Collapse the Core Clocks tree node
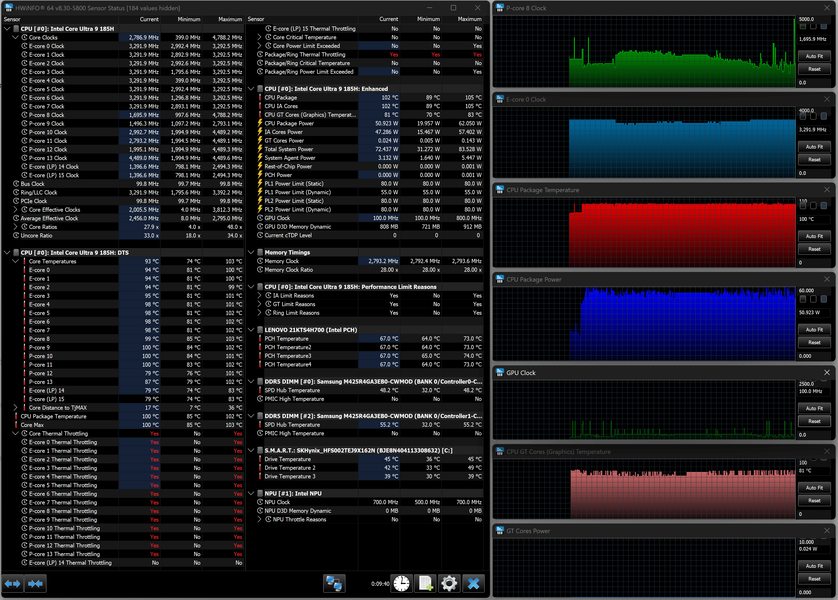Screen dimensions: 838x600 pyautogui.click(x=15, y=37)
